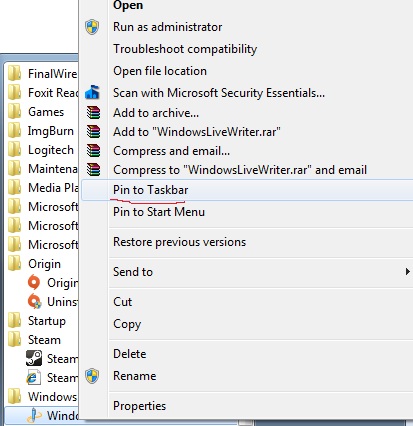This screenshot has width=413, height=426.
Task: Click the Uninstall Origin shortcut icon
Action: (x=34, y=301)
